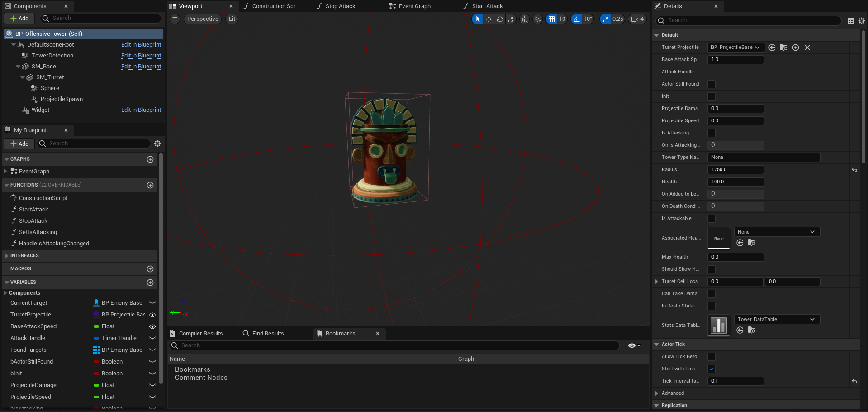Viewport: 868px width, 412px height.
Task: Open viewport options hamburger menu
Action: click(175, 19)
